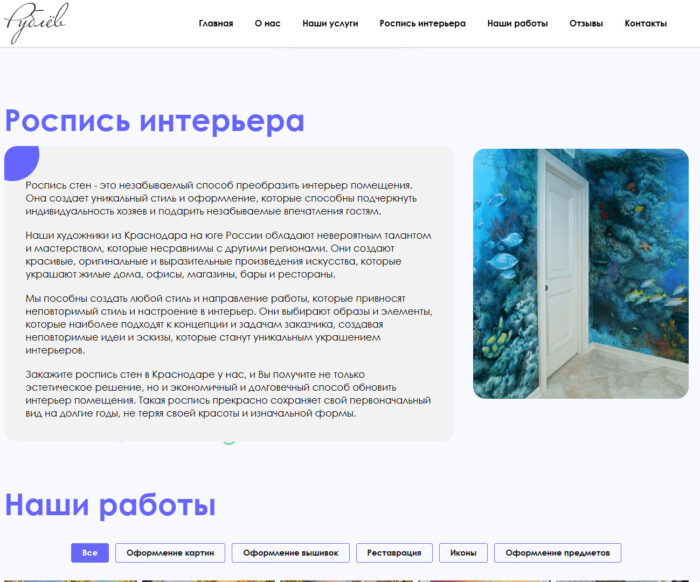700x582 pixels.
Task: Click the purple quarter-circle decoration on text card
Action: 20,162
